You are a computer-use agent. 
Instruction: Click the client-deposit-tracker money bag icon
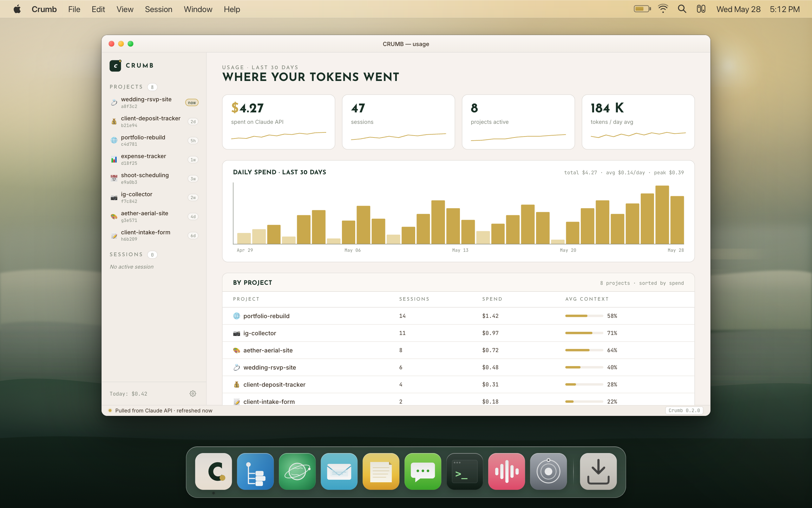[x=114, y=122]
